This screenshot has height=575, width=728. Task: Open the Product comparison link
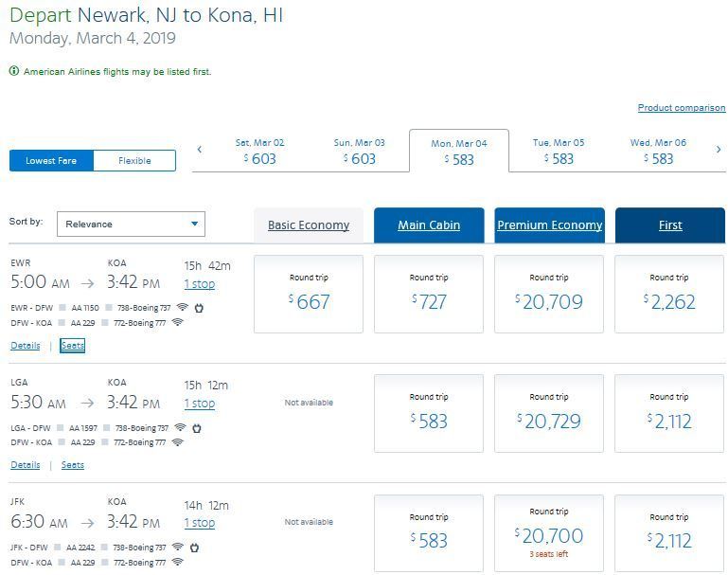(681, 108)
